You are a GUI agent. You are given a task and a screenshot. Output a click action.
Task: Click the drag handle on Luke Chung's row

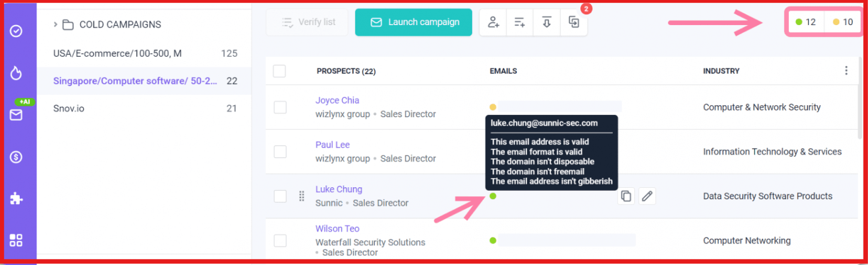301,196
